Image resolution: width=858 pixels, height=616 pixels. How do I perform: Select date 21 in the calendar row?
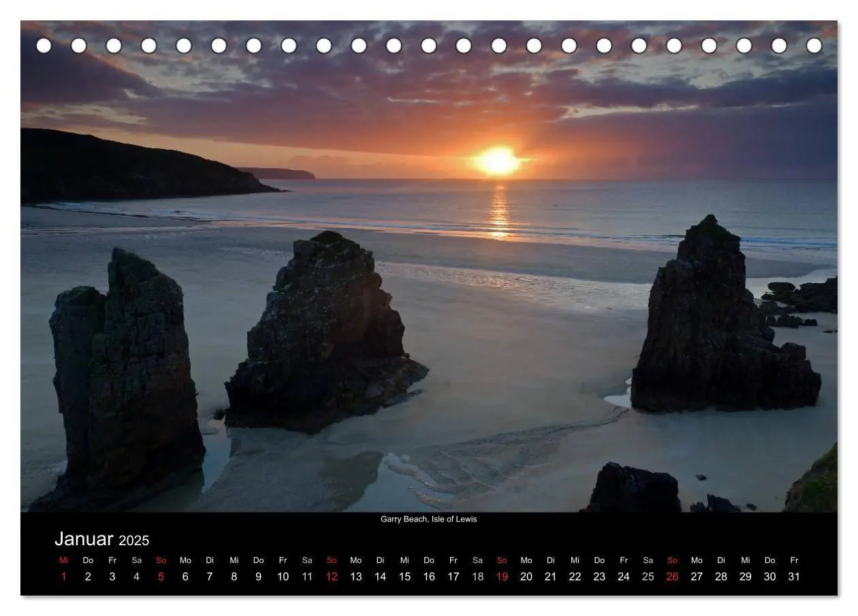(550, 577)
